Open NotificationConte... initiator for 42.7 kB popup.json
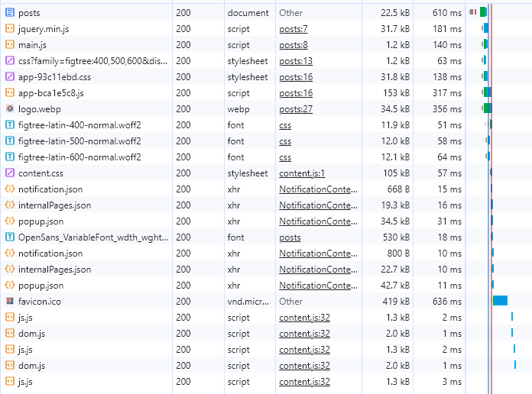Image resolution: width=532 pixels, height=394 pixels. [318, 286]
